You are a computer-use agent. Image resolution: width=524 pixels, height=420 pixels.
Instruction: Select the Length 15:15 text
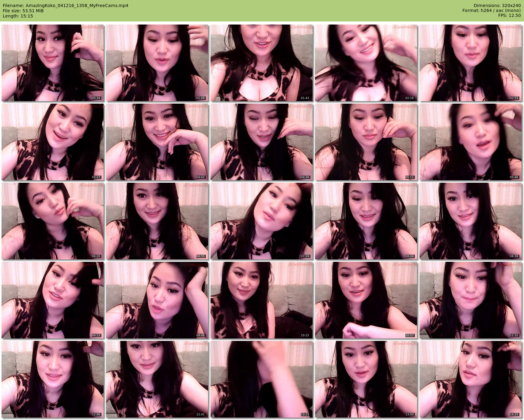18,16
